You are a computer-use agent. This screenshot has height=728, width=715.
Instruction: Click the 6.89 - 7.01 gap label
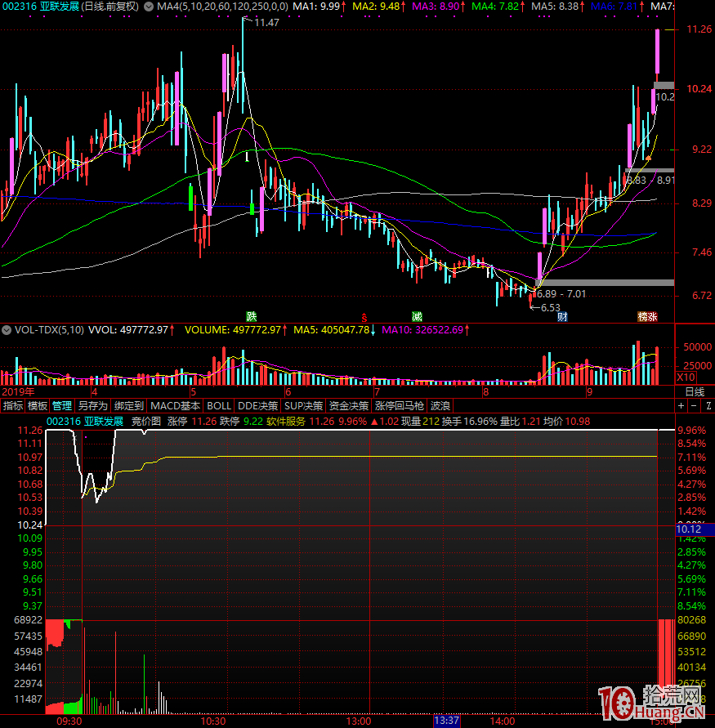[x=561, y=294]
